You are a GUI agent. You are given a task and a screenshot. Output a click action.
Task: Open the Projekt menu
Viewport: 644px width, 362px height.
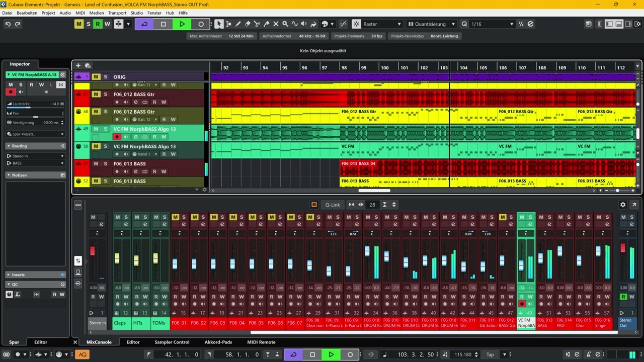point(48,13)
